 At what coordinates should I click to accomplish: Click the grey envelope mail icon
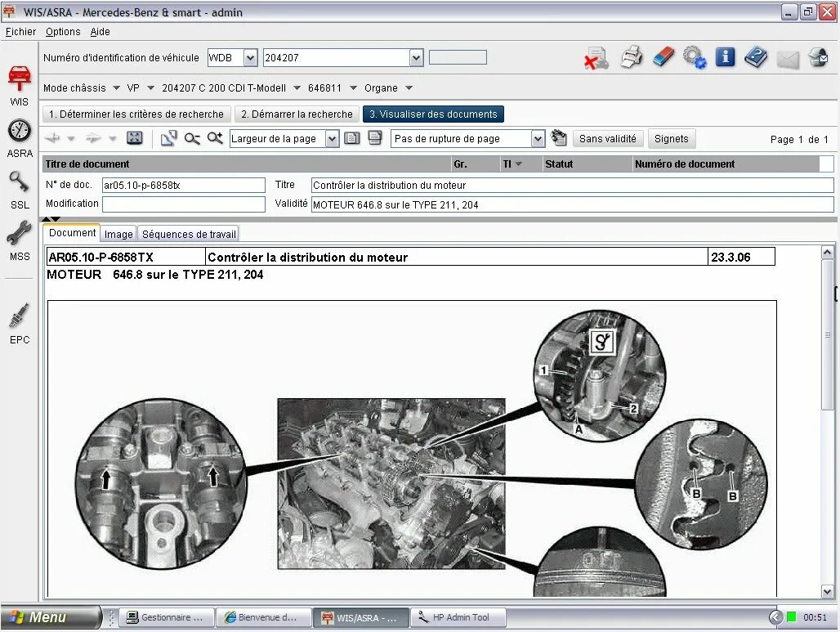[x=788, y=59]
